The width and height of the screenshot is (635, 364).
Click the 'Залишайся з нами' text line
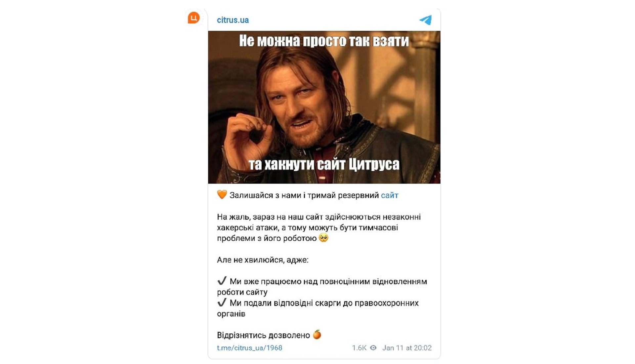pyautogui.click(x=308, y=195)
